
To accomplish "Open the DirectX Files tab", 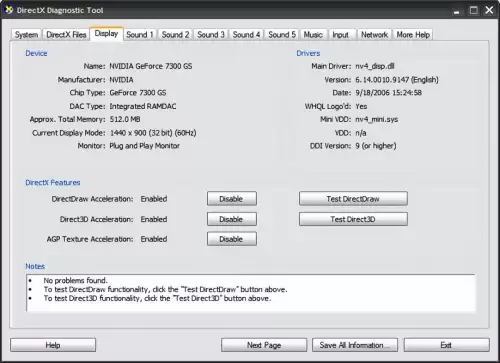I will (66, 35).
